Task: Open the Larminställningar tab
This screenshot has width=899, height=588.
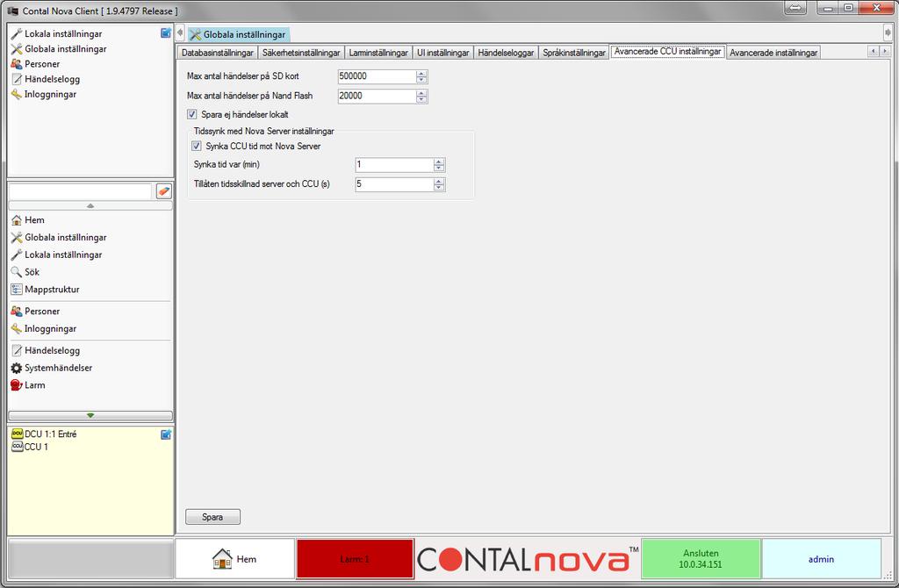Action: pyautogui.click(x=378, y=53)
